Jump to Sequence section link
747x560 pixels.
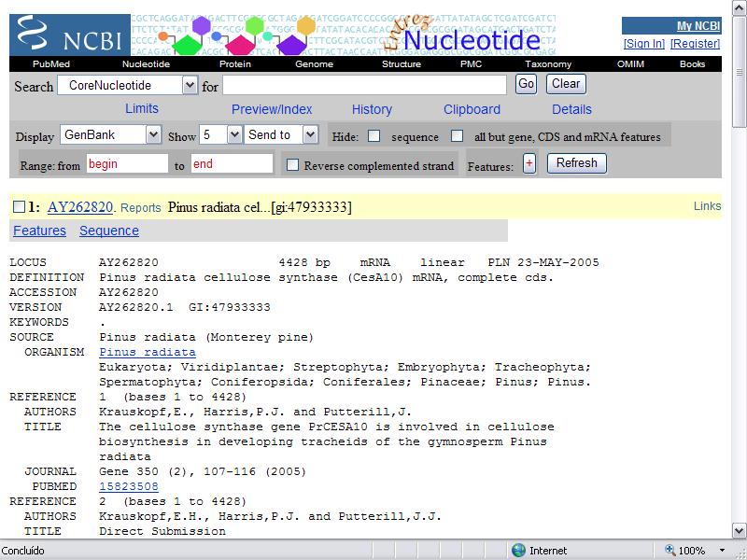(x=109, y=231)
